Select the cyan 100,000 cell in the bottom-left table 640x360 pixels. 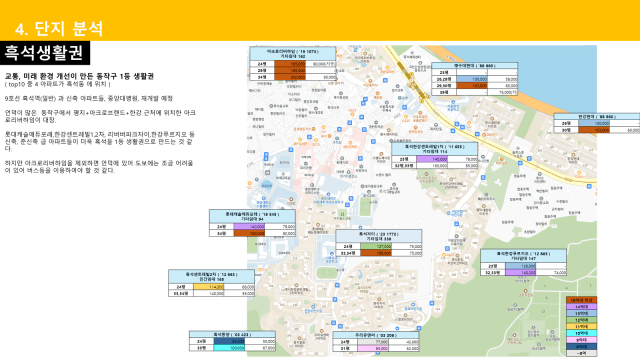(229, 348)
